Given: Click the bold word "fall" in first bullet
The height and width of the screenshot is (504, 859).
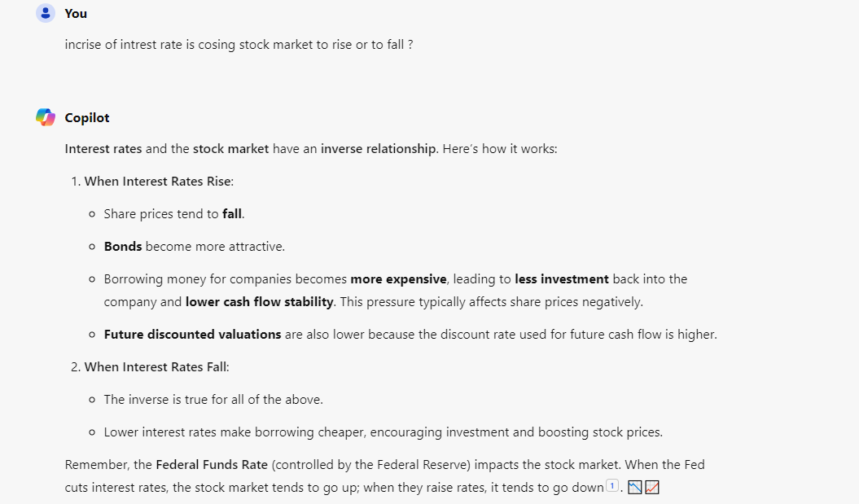Looking at the screenshot, I should click(232, 214).
